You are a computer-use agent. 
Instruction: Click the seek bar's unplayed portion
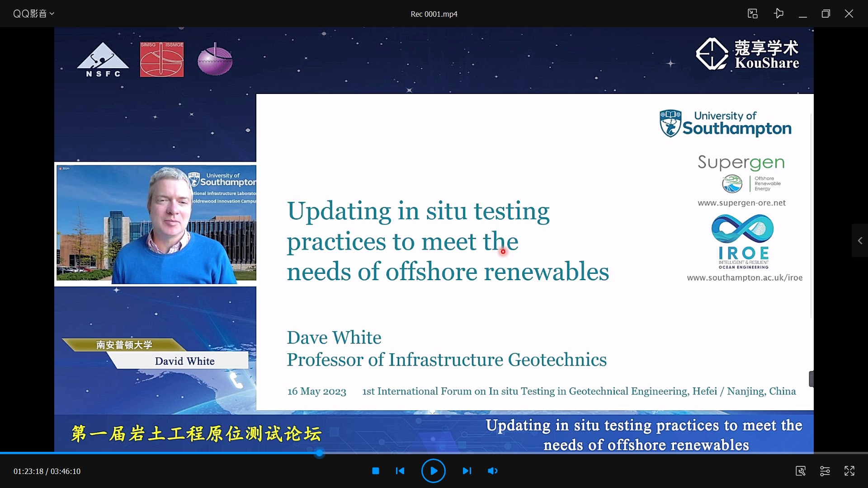point(588,453)
